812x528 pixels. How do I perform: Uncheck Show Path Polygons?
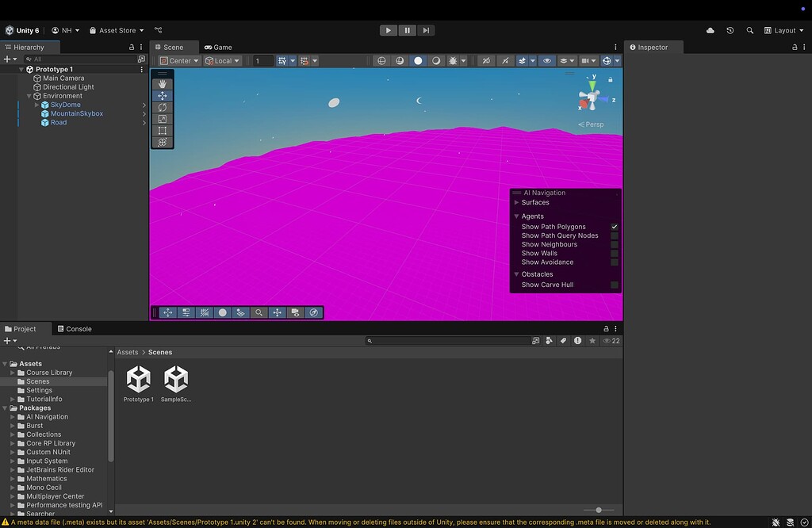tap(615, 227)
